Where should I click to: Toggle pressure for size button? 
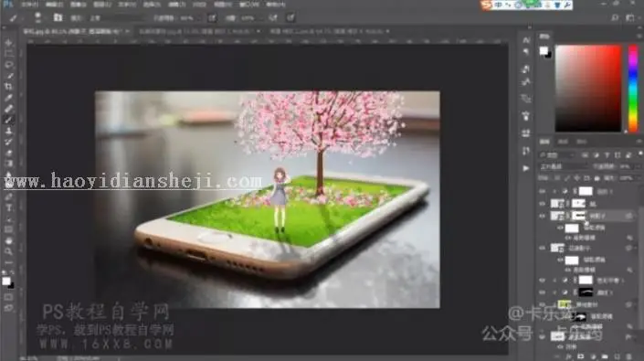point(290,17)
